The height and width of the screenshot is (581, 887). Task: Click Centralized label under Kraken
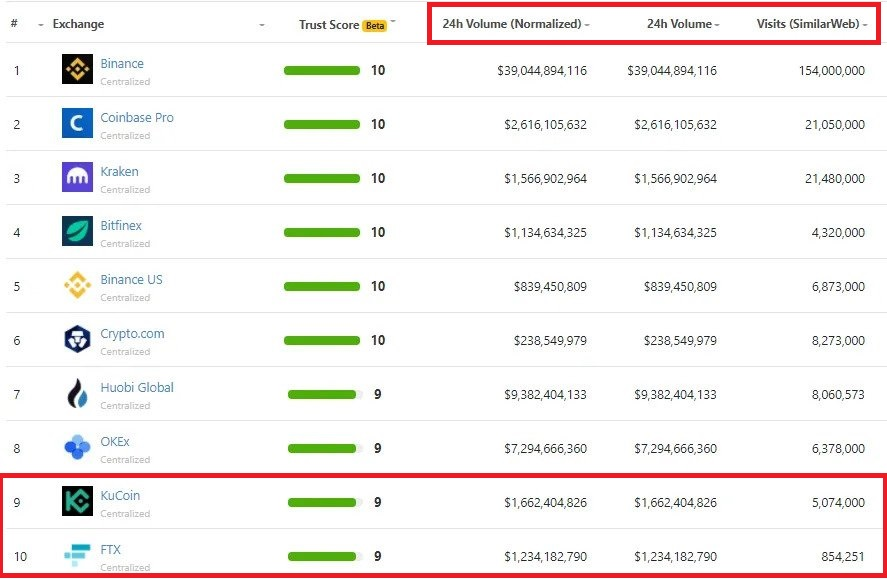coord(125,190)
